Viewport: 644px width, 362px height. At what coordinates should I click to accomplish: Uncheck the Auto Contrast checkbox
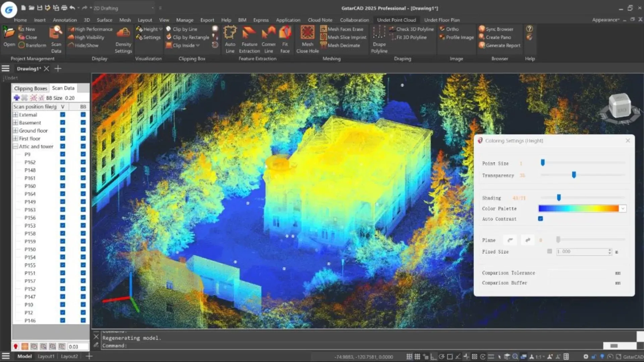click(x=540, y=219)
